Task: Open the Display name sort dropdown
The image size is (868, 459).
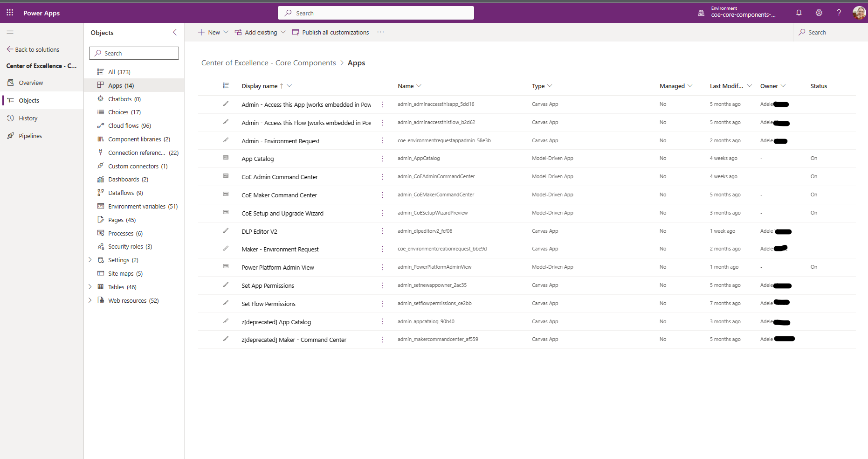Action: 289,86
